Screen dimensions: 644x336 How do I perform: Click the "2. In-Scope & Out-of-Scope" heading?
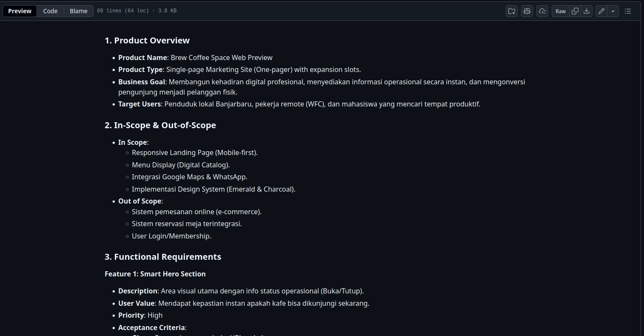click(160, 125)
